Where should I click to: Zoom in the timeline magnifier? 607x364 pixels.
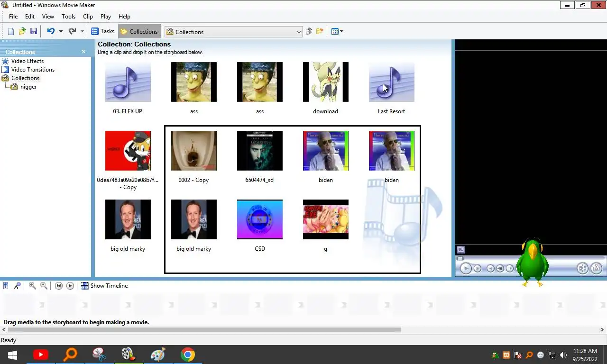(x=32, y=285)
